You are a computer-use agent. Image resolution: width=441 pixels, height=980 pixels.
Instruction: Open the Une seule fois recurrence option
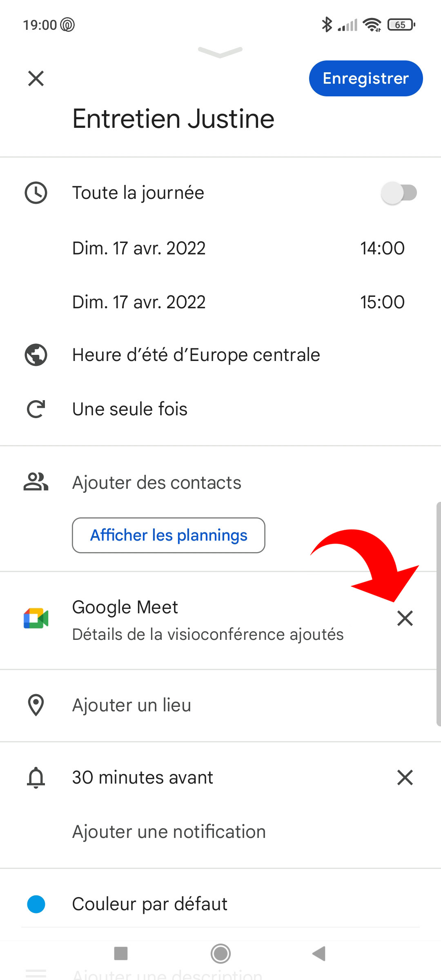(x=130, y=409)
